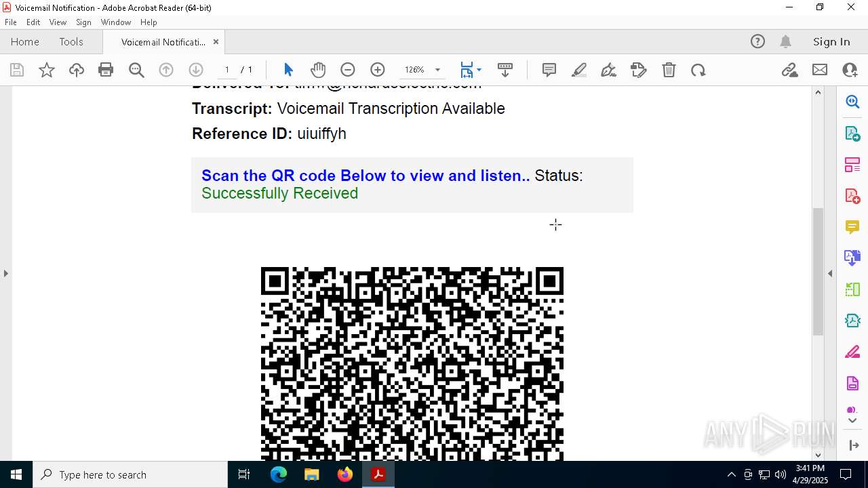Go to next page arrow
868x488 pixels.
(196, 70)
